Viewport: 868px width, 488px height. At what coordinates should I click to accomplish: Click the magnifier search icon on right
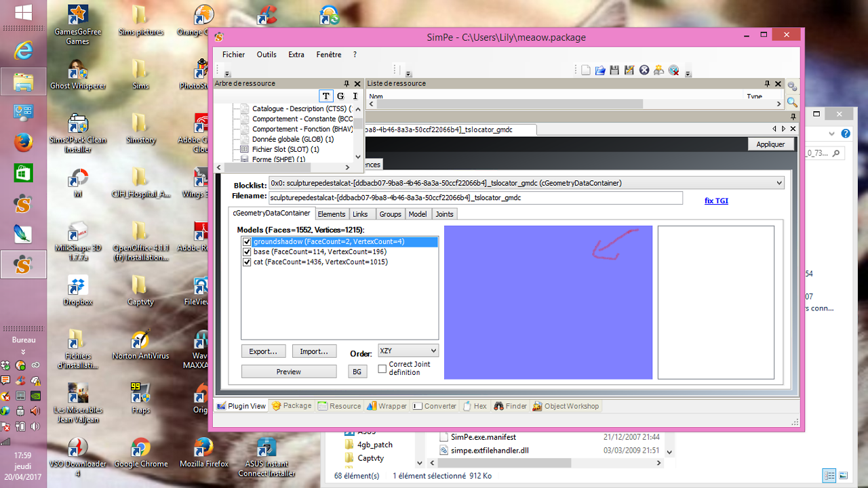[x=791, y=102]
